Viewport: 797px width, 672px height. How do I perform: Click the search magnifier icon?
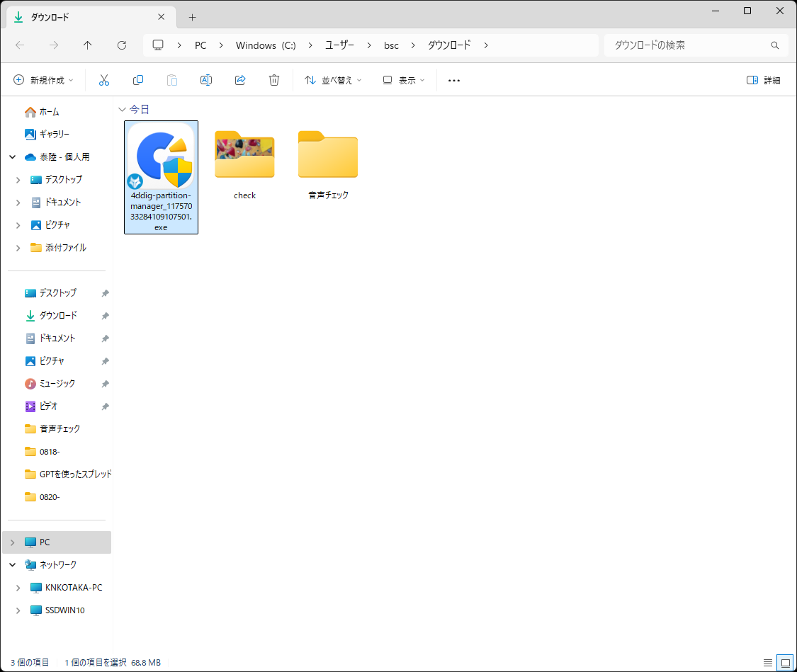click(774, 45)
